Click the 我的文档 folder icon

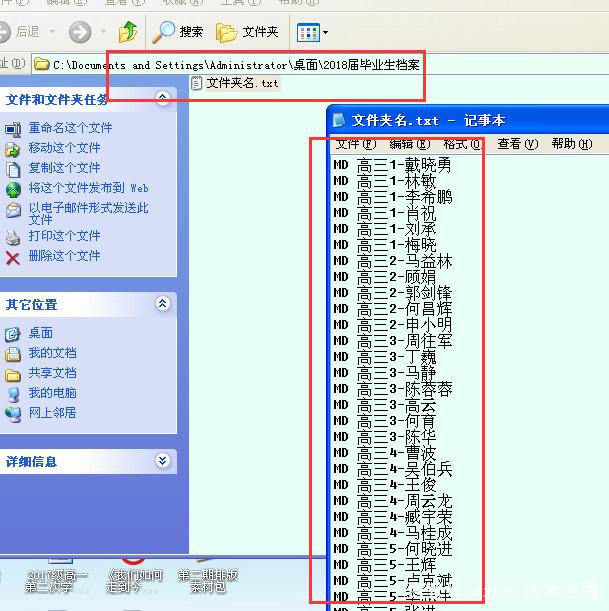coord(13,354)
